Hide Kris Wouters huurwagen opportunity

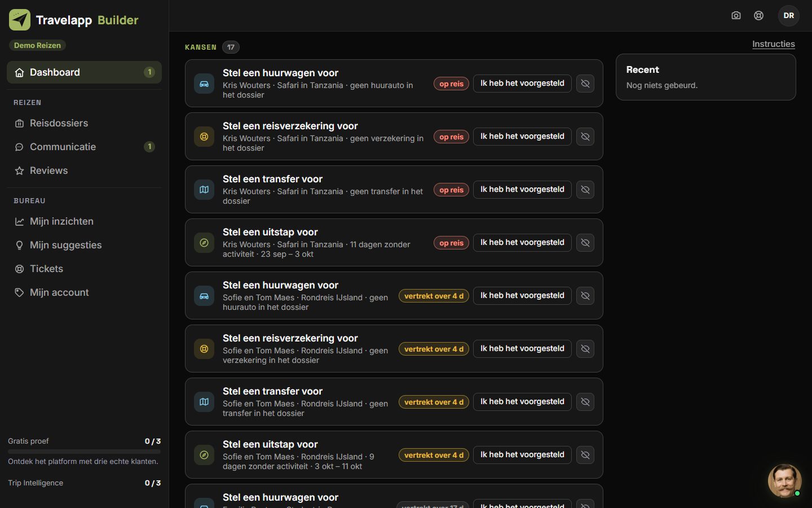(585, 84)
